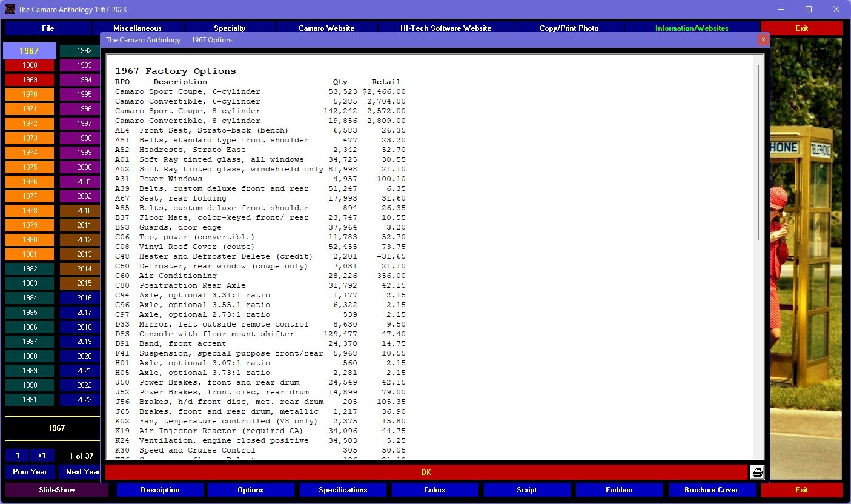
Task: Select year 1981
Action: [30, 254]
